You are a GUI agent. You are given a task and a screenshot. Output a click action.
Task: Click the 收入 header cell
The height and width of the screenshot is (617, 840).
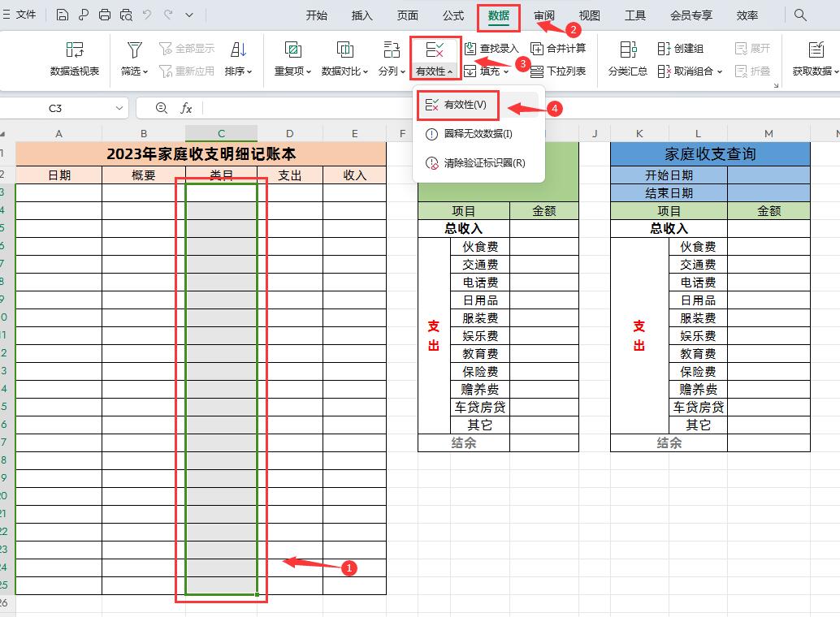[355, 175]
